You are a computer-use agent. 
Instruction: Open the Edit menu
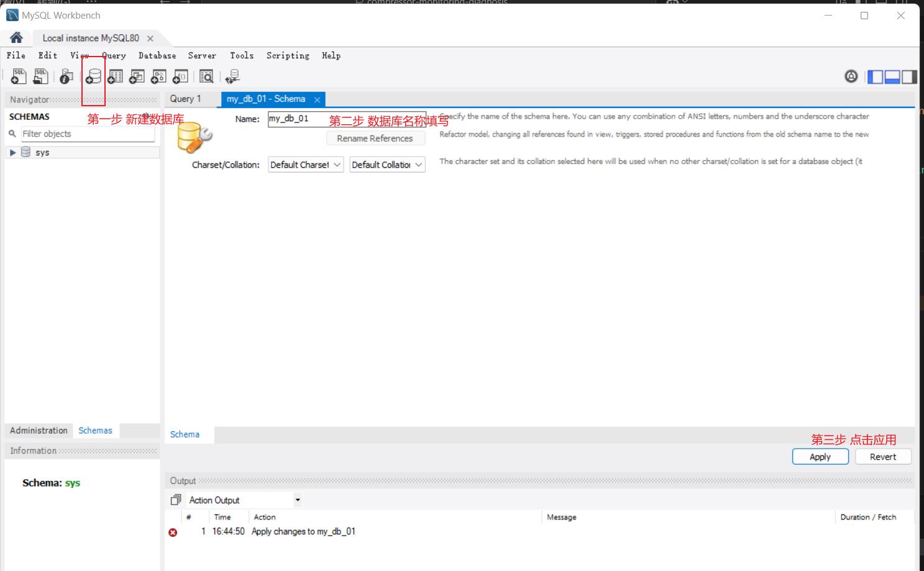coord(48,55)
